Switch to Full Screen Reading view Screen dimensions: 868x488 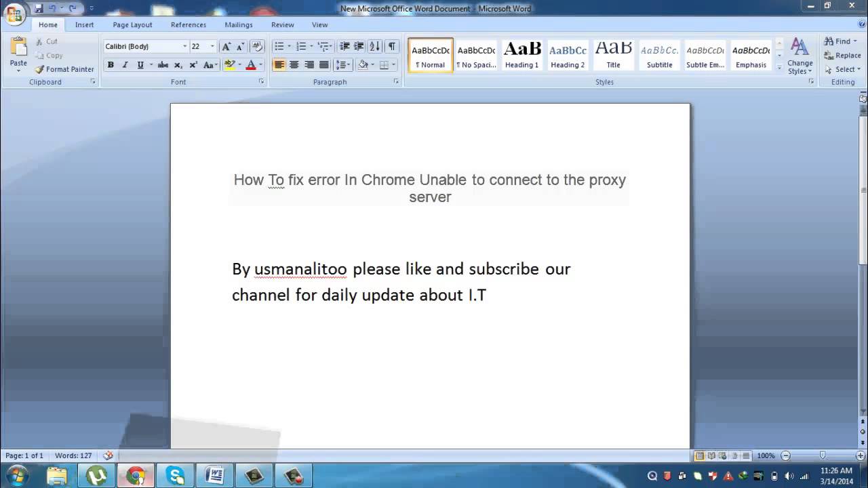pyautogui.click(x=711, y=455)
